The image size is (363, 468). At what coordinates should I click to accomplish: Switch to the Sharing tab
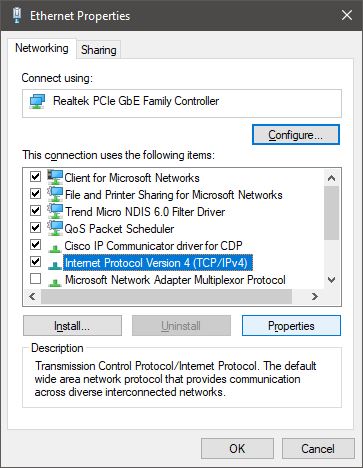coord(99,50)
